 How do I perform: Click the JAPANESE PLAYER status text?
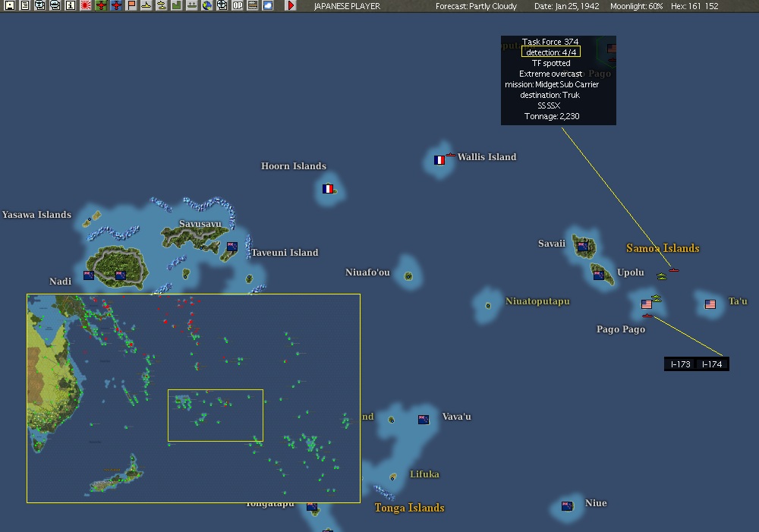click(x=347, y=6)
